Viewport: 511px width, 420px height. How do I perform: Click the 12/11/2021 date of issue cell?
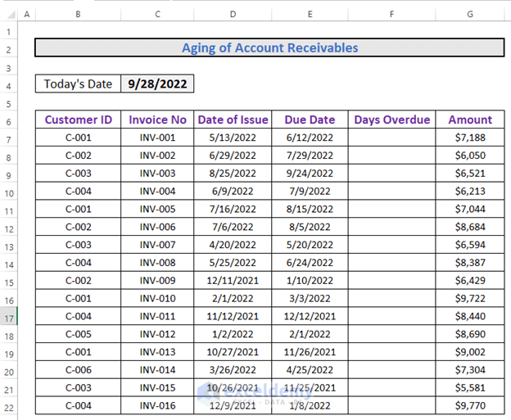[233, 280]
